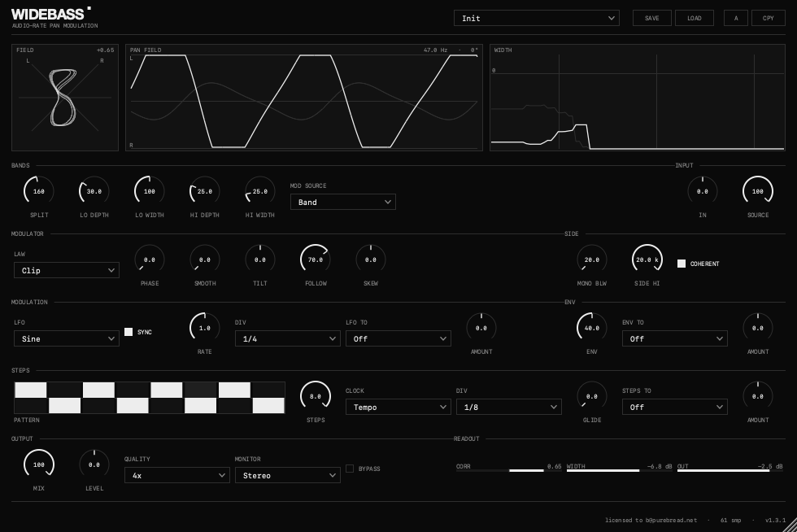Click the TILT knob
The height and width of the screenshot is (532, 797).
click(259, 259)
